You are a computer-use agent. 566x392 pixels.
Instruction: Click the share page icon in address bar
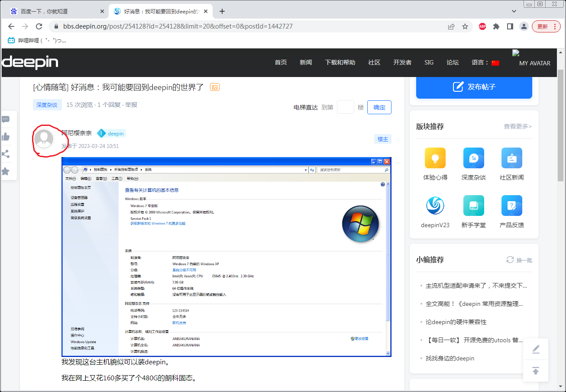pos(451,26)
